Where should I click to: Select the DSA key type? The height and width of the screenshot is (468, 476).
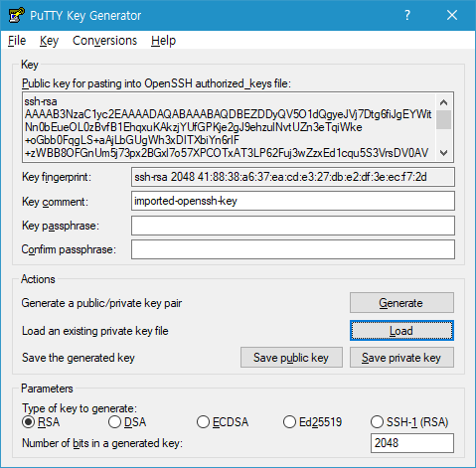(x=127, y=422)
